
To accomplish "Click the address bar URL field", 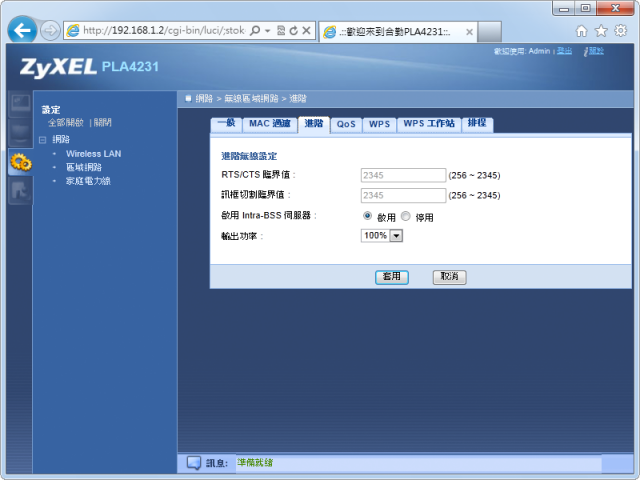I will pos(164,31).
